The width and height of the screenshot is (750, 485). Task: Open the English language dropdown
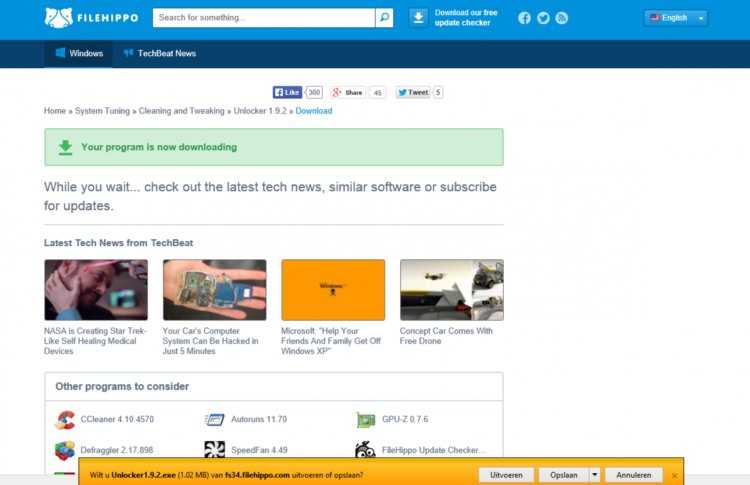[x=675, y=18]
